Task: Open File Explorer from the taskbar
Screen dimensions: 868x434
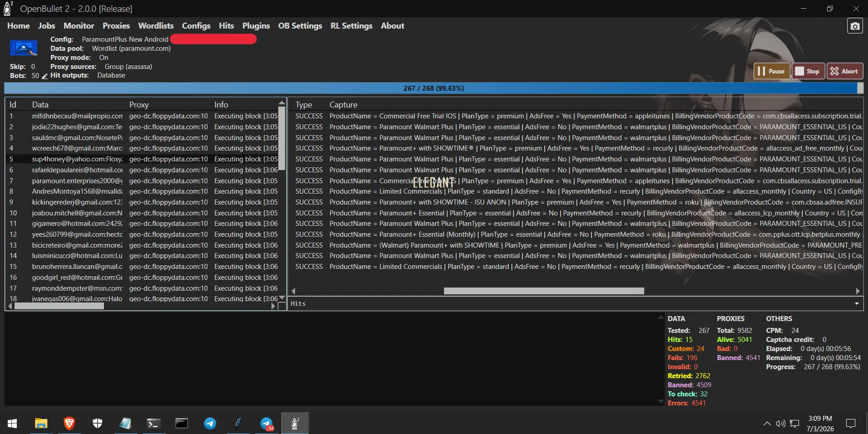Action: (41, 424)
